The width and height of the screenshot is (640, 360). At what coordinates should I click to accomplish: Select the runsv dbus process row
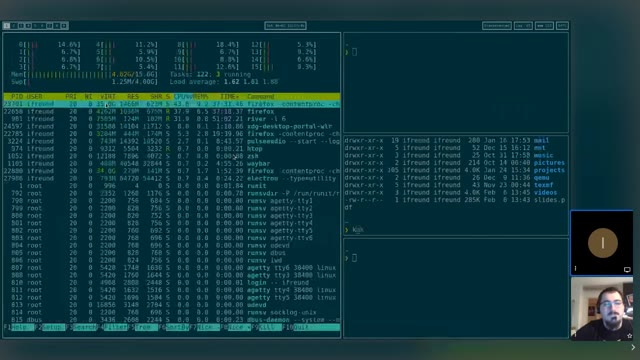[171, 253]
